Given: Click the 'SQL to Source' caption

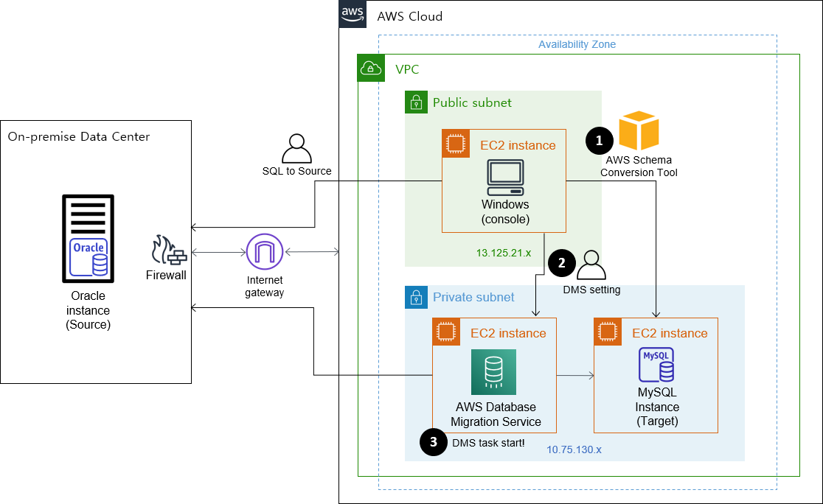Looking at the screenshot, I should click(296, 171).
